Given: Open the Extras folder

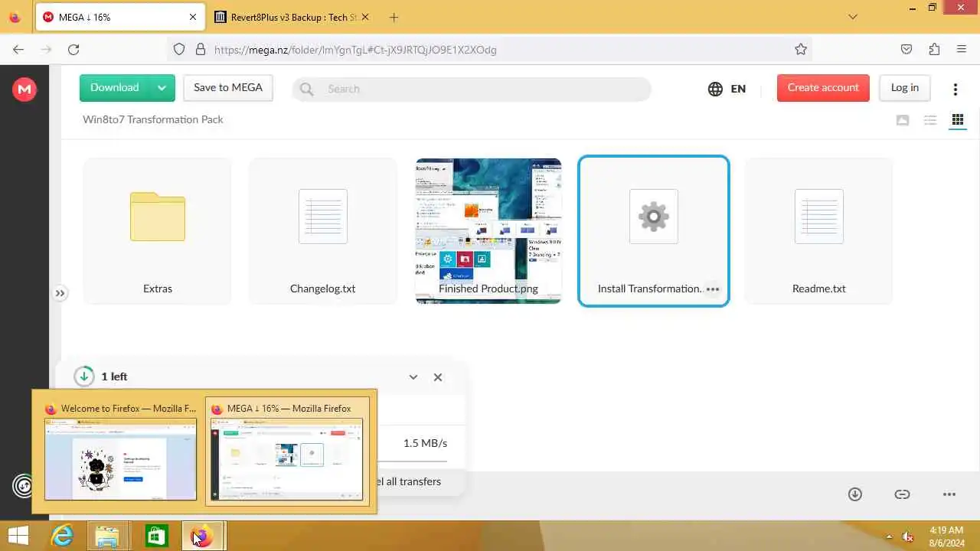Looking at the screenshot, I should pyautogui.click(x=158, y=231).
